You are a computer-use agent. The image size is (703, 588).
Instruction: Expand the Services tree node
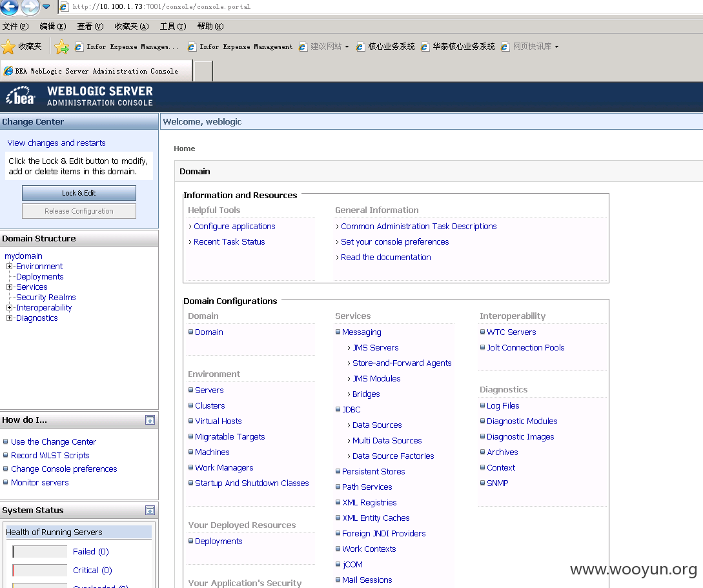pos(9,287)
